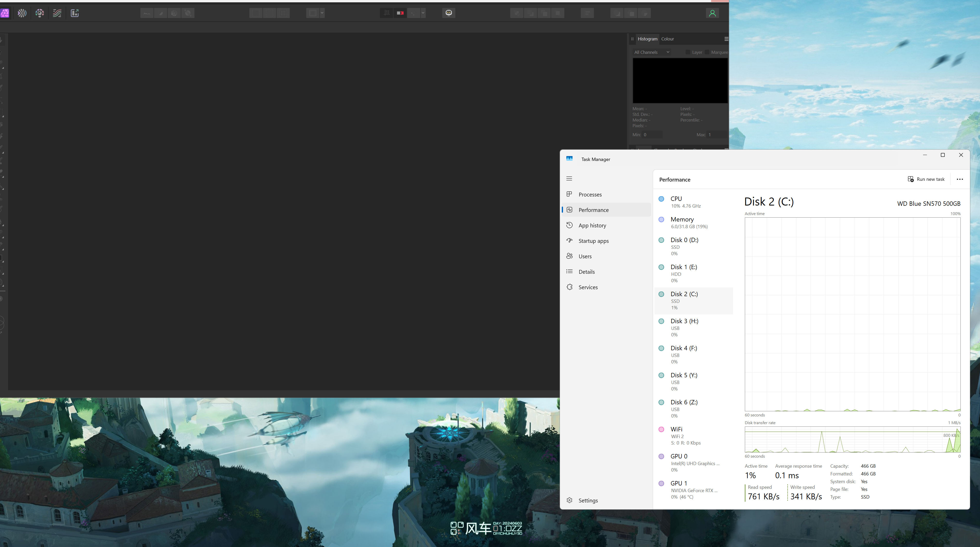The height and width of the screenshot is (547, 980).
Task: Select GPU 1 NVIDIA GeForce entry
Action: coord(694,490)
